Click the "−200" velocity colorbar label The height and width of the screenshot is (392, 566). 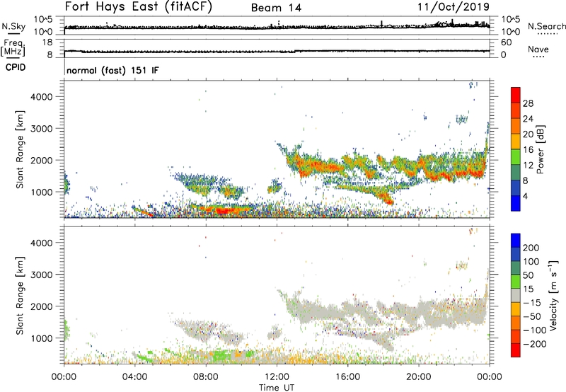tap(535, 344)
